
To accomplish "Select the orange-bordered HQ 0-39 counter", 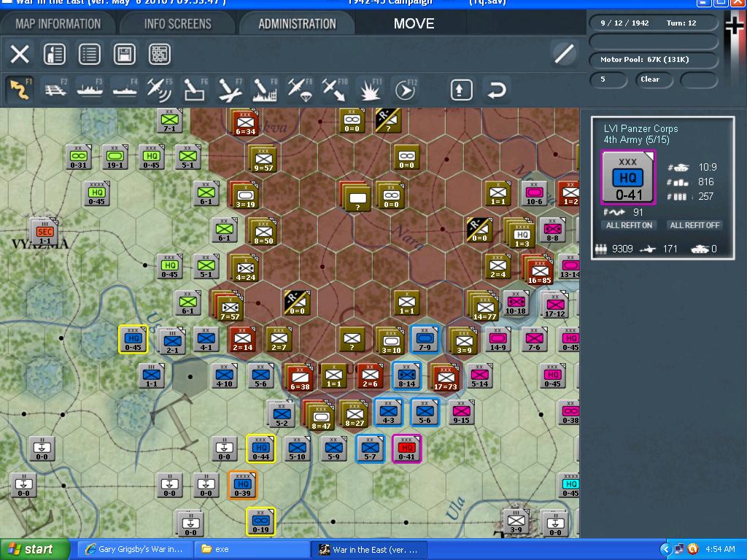I will (242, 485).
